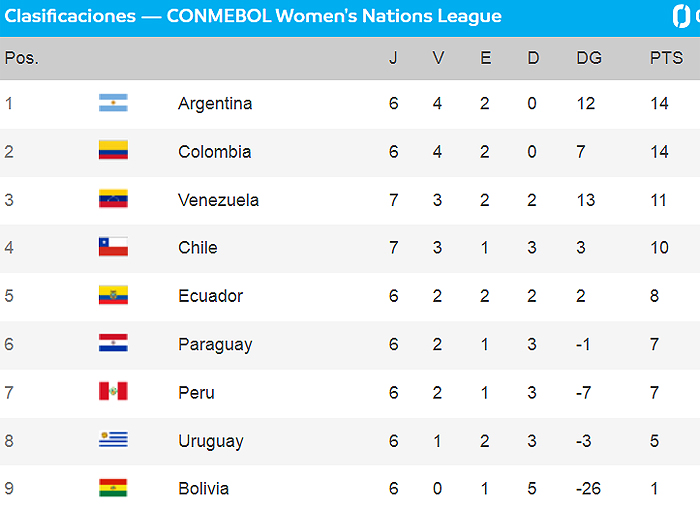Screen dimensions: 700x509
Task: Click the logo in the blue header
Action: pos(686,16)
